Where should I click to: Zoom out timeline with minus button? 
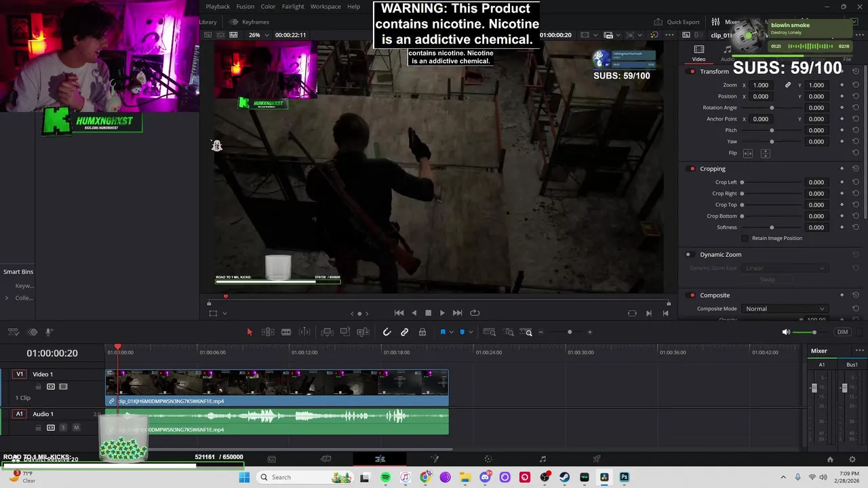pos(540,332)
